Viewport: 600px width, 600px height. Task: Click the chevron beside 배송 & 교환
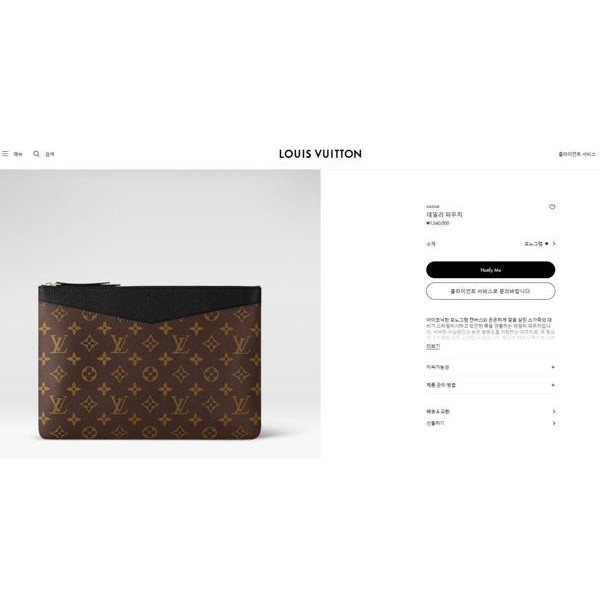[x=553, y=411]
